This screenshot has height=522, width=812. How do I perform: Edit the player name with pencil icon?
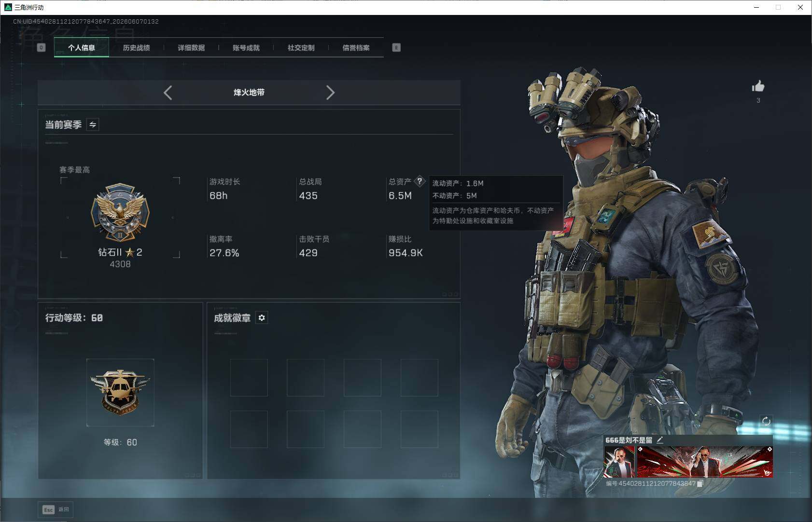660,440
